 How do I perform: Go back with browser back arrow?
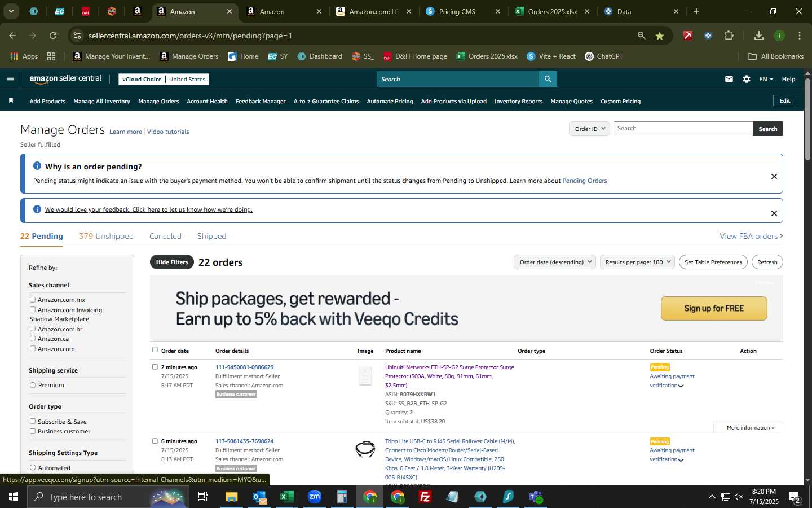pos(12,36)
